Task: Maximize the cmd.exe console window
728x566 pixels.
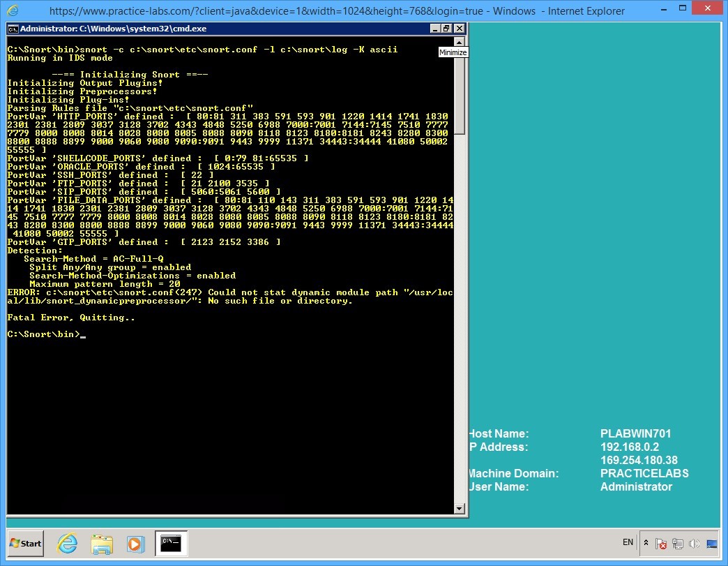Action: coord(446,29)
